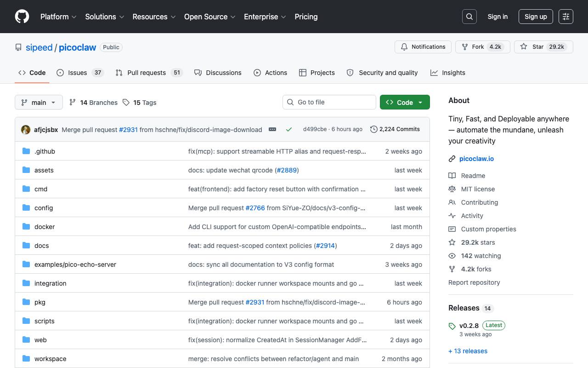Open the 2,224 Commits history
Screen dimensions: 588x368
pyautogui.click(x=395, y=129)
